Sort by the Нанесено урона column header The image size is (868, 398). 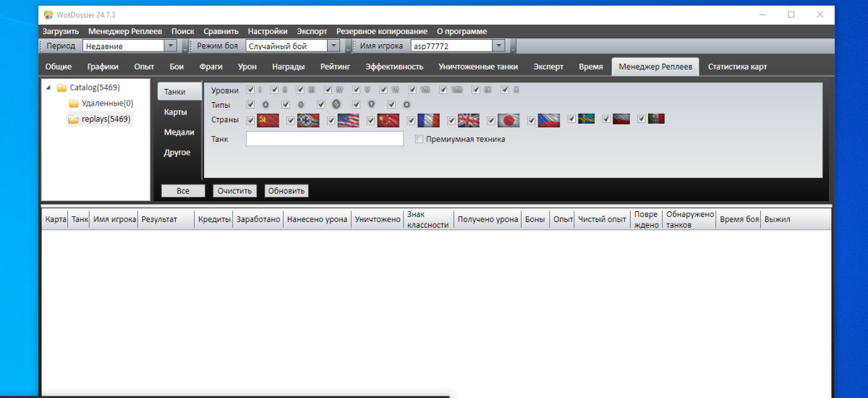[x=317, y=219]
